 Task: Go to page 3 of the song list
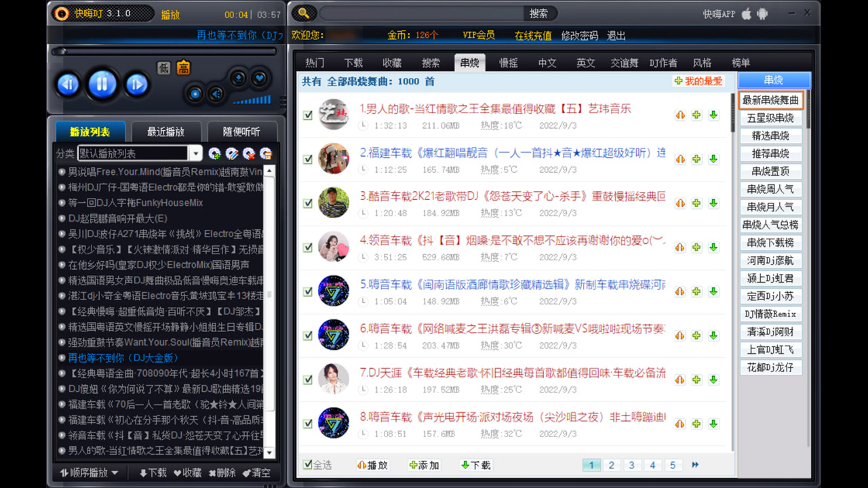click(x=631, y=465)
